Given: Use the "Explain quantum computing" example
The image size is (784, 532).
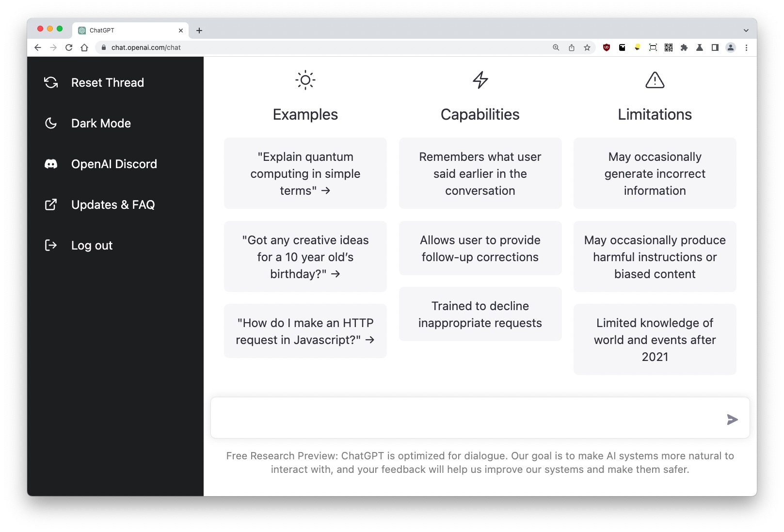Looking at the screenshot, I should 305,173.
